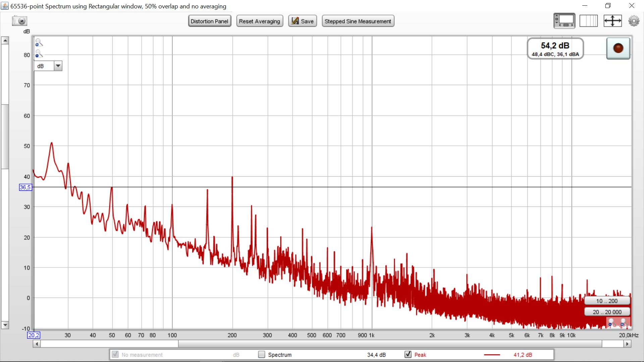Click the Stepped Sine Measurement button
Image resolution: width=644 pixels, height=362 pixels.
(358, 21)
